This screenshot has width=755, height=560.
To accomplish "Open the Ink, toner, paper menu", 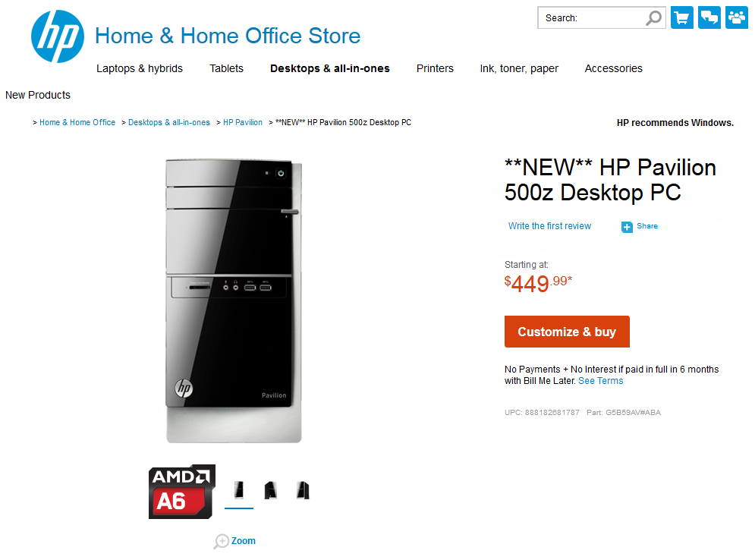I will click(x=519, y=68).
